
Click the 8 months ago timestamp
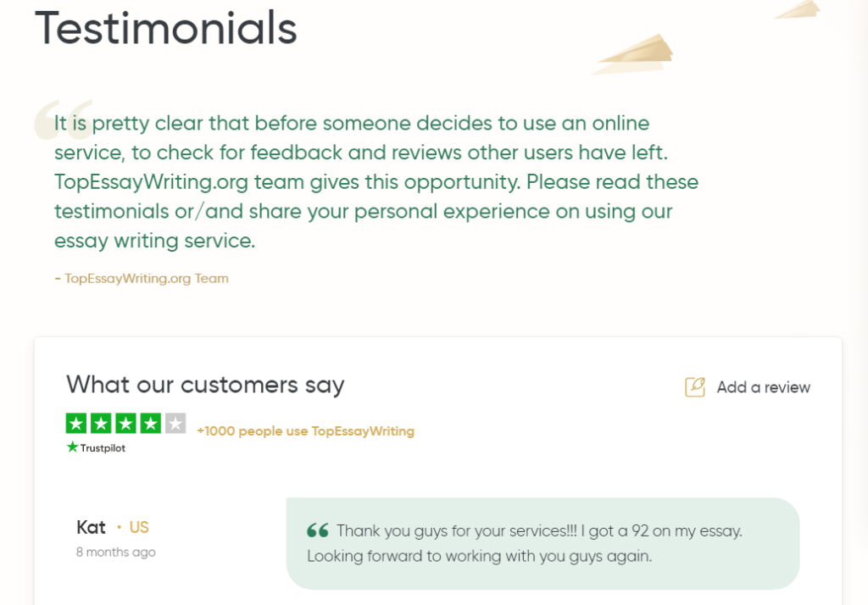(115, 552)
